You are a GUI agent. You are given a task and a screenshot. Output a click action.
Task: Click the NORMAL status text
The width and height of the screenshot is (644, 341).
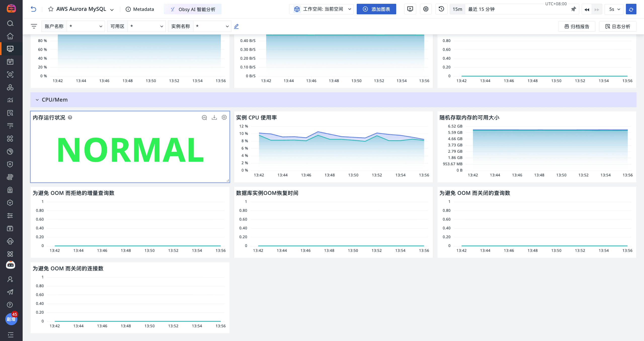click(130, 150)
